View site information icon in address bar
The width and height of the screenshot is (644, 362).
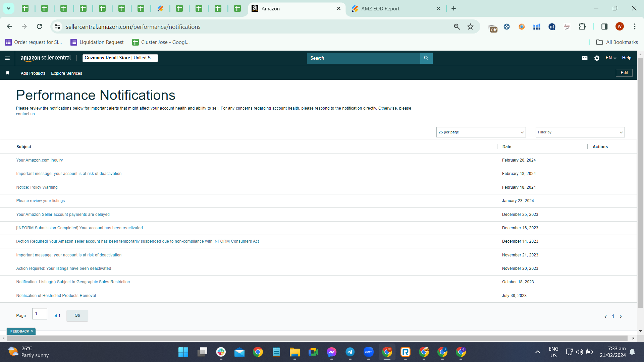[58, 26]
